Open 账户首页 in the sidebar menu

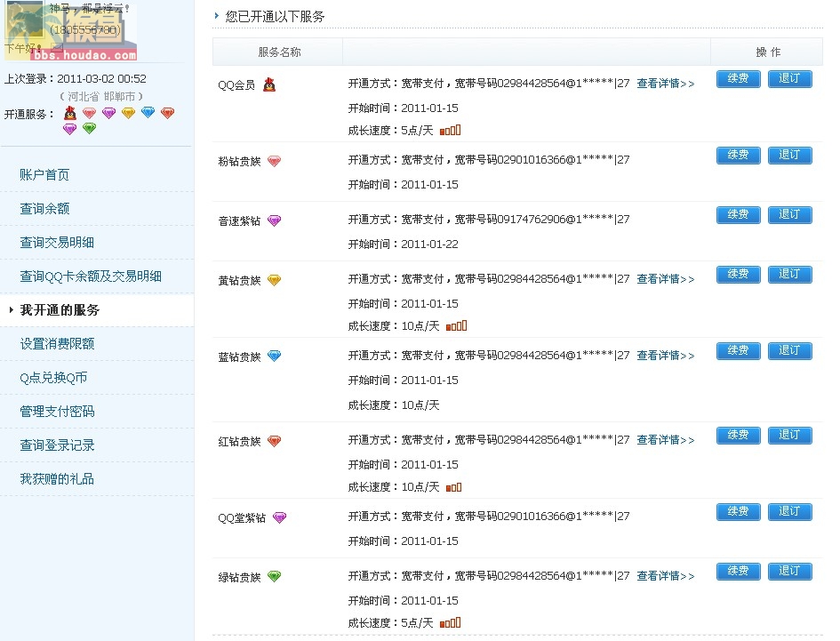(44, 175)
